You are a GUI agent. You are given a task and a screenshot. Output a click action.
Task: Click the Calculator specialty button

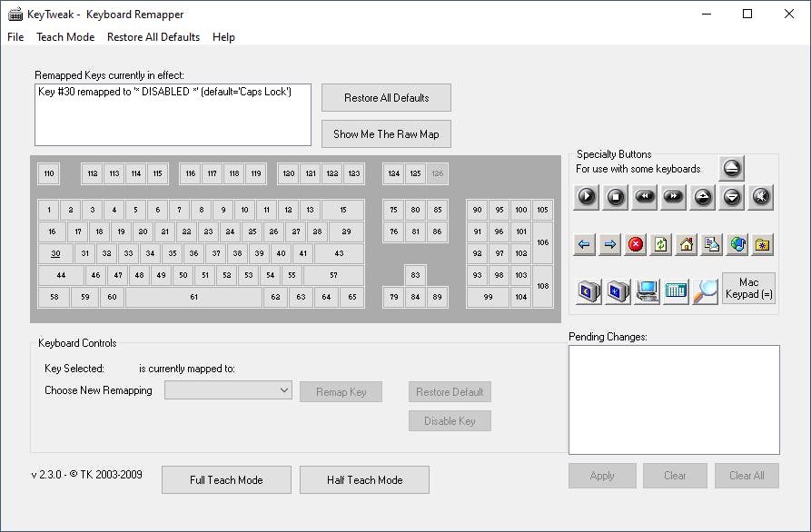[677, 290]
